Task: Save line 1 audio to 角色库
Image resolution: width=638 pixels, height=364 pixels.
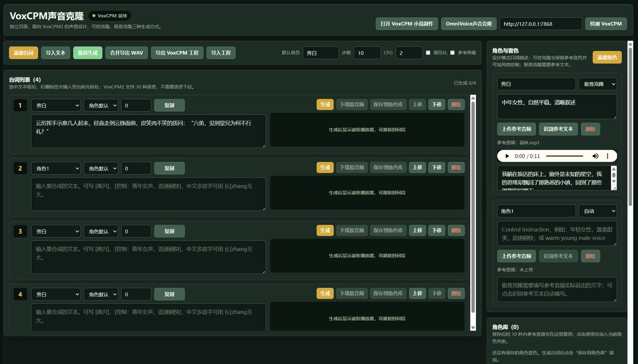Action: click(388, 104)
